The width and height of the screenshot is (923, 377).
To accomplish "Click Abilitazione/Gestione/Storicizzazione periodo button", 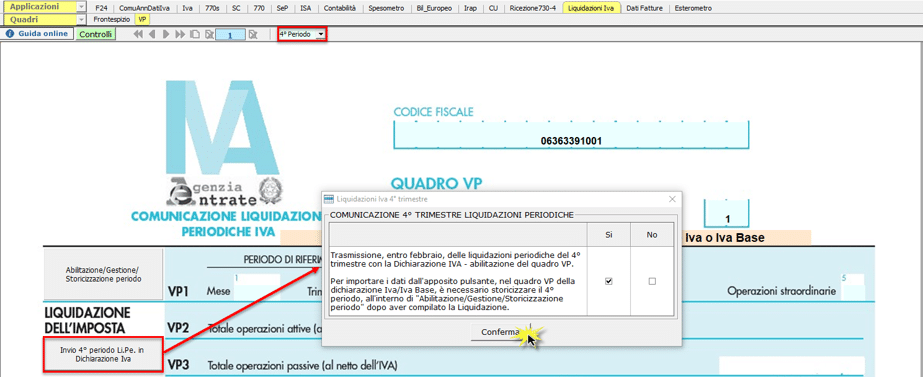I will [103, 274].
